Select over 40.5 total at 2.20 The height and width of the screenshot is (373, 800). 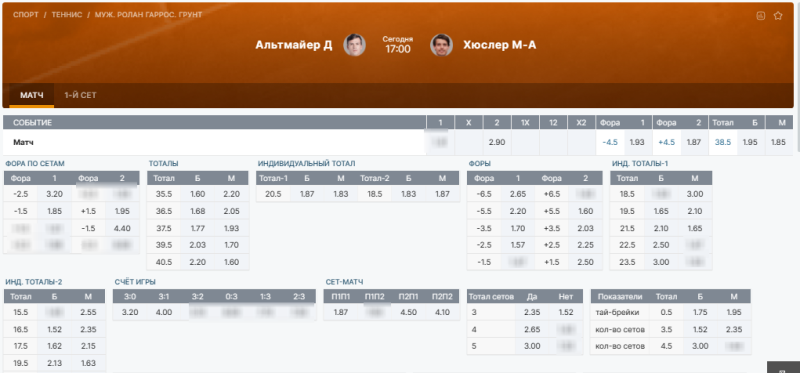point(197,262)
